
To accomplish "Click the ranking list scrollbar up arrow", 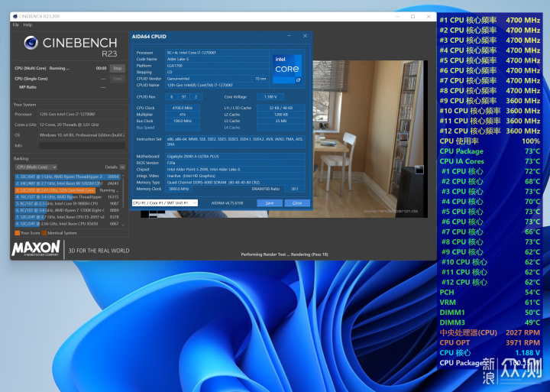I will pyautogui.click(x=123, y=177).
